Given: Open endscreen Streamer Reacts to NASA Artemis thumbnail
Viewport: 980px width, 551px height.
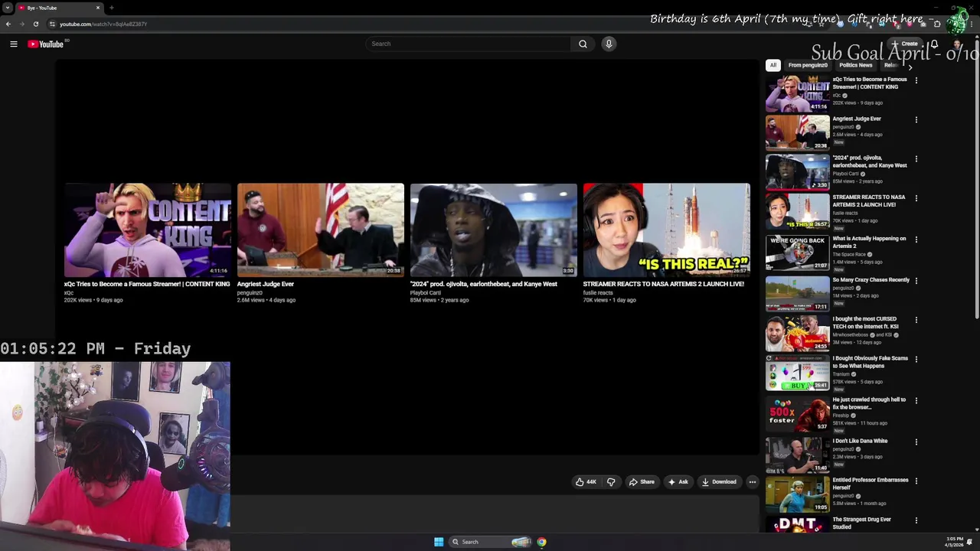Looking at the screenshot, I should click(x=667, y=230).
